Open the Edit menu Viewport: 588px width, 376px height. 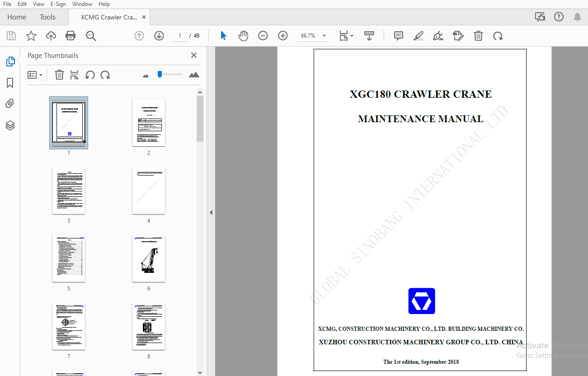(22, 4)
